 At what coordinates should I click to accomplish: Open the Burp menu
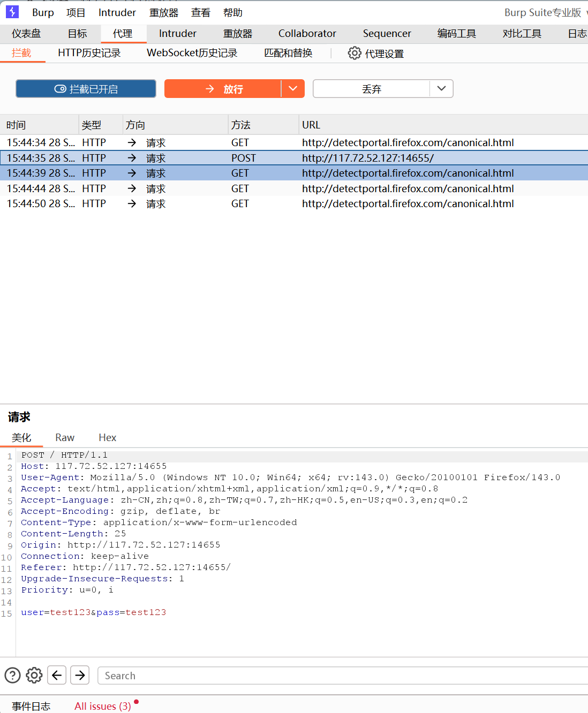(x=43, y=12)
